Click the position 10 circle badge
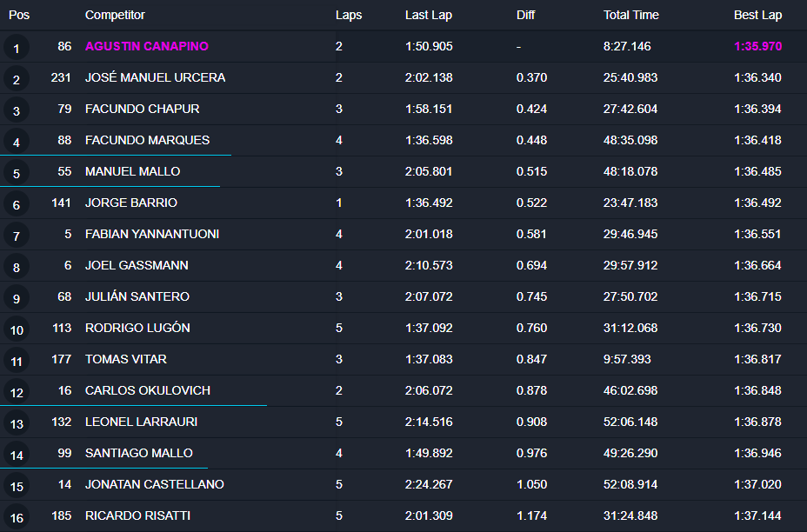The width and height of the screenshot is (807, 532). point(17,329)
